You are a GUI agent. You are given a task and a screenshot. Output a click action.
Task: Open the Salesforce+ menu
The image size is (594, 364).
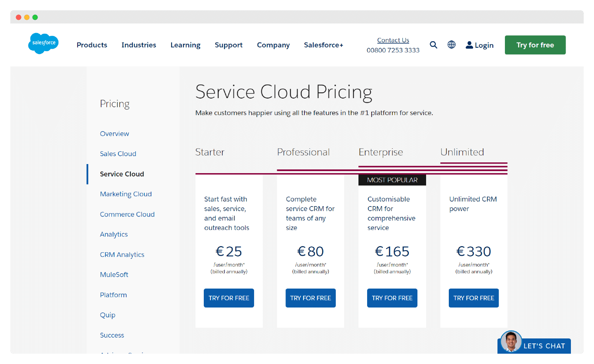pos(323,45)
